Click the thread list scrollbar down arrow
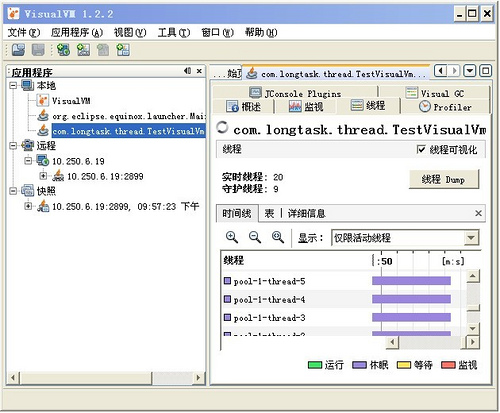Viewport: 500px width, 413px height. click(473, 328)
